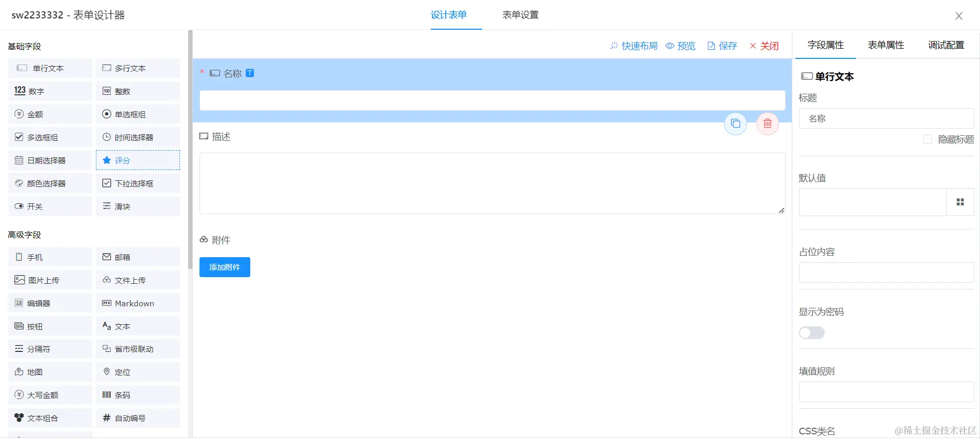Add a 按钮 button component
980x439 pixels.
tap(50, 326)
